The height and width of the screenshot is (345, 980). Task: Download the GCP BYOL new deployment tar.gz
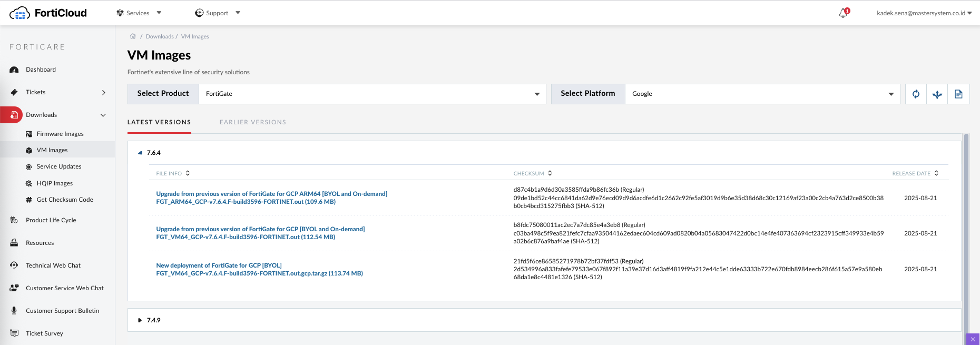coord(259,273)
